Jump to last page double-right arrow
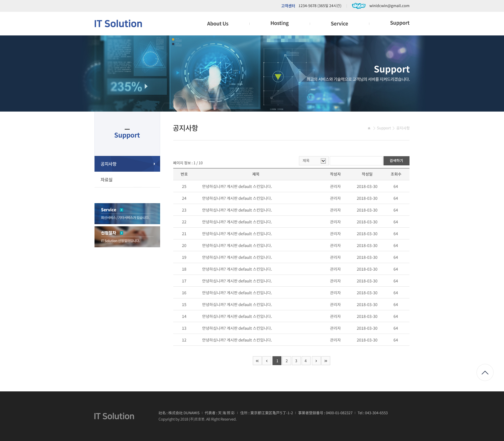504x441 pixels. [326, 361]
